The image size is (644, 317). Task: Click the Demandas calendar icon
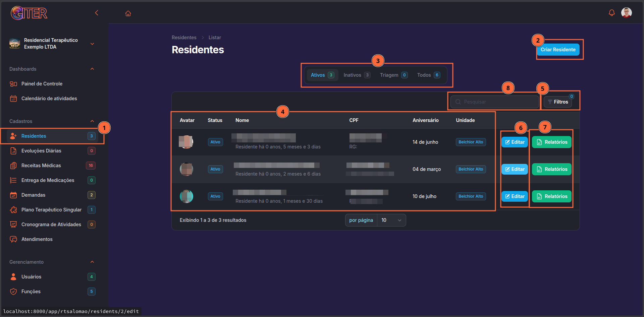[13, 195]
